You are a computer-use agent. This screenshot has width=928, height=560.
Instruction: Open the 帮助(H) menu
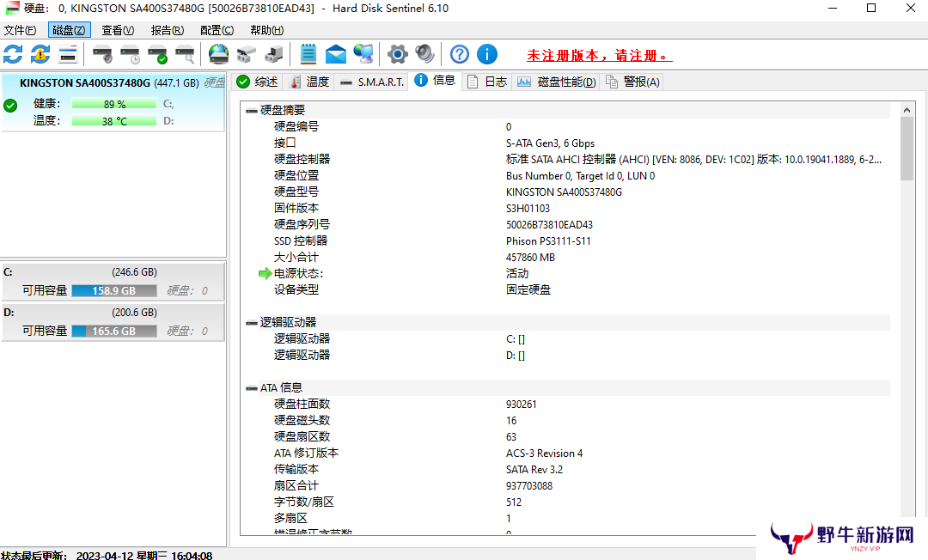(267, 30)
